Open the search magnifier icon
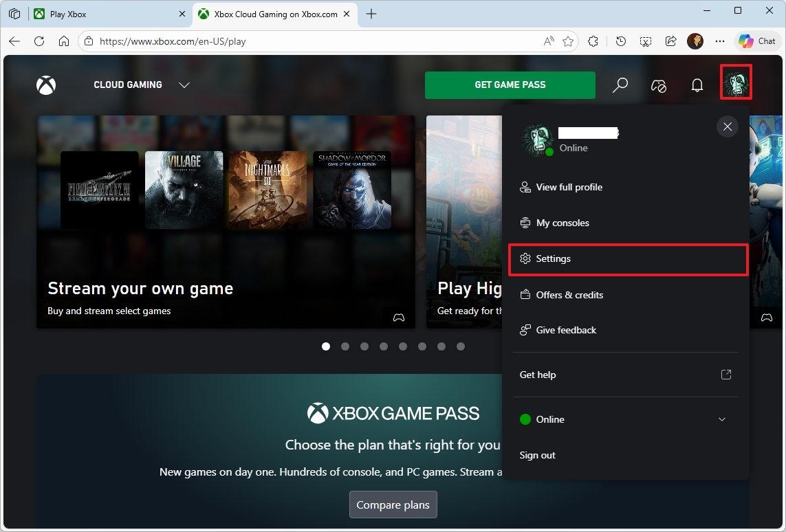 point(620,85)
